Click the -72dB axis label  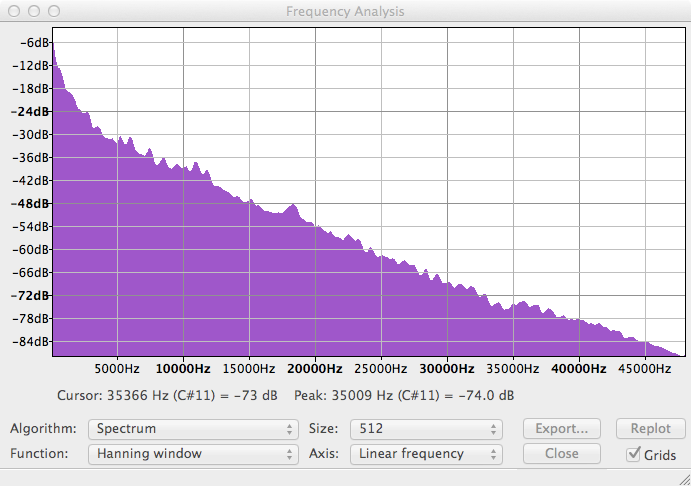point(30,296)
